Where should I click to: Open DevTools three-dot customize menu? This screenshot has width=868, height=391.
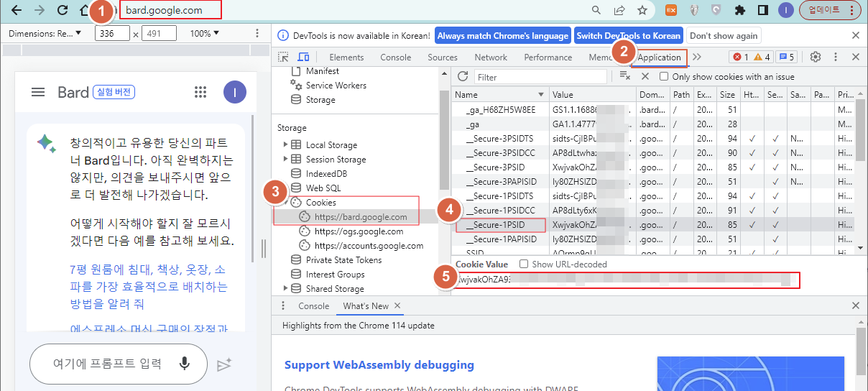[x=836, y=57]
